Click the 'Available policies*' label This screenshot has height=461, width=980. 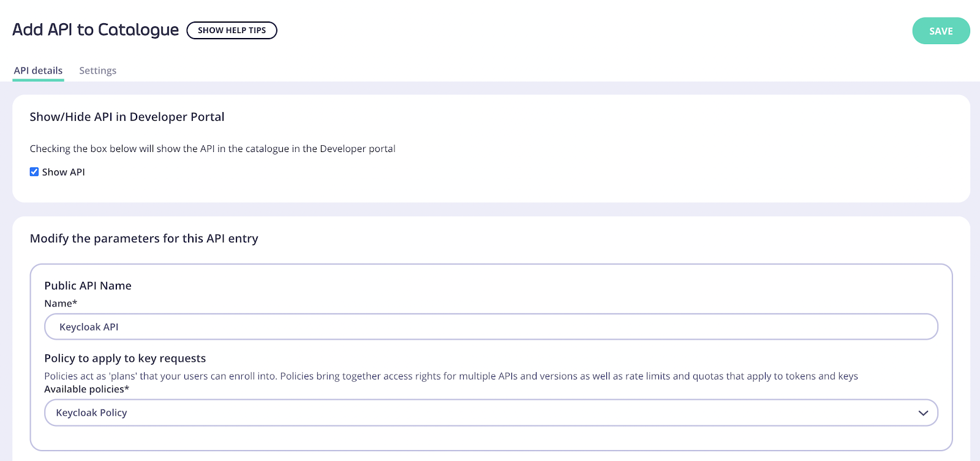point(86,389)
